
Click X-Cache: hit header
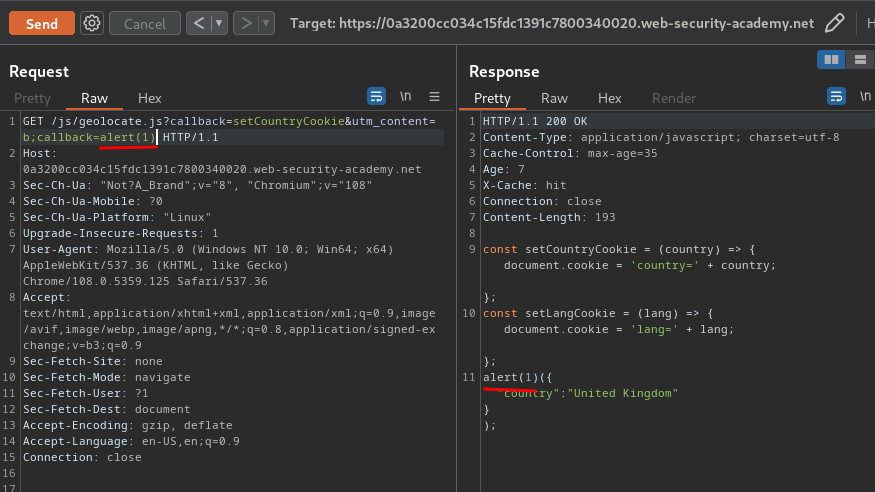click(x=525, y=185)
